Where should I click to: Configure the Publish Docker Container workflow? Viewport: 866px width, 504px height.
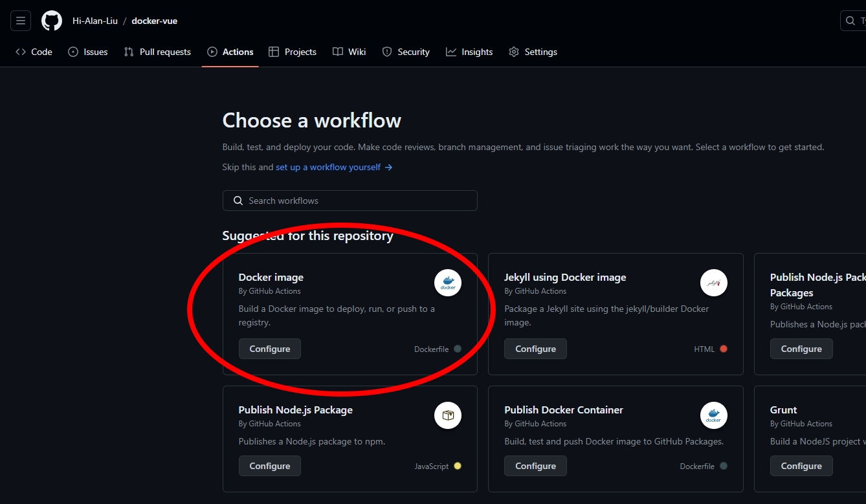pos(535,466)
